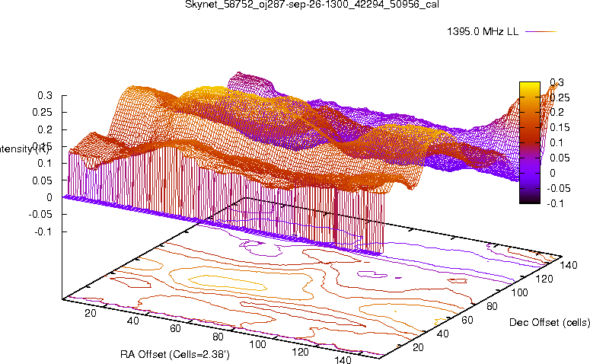
Task: Click the 20 tick on the Dec Offset axis
Action: [418, 347]
